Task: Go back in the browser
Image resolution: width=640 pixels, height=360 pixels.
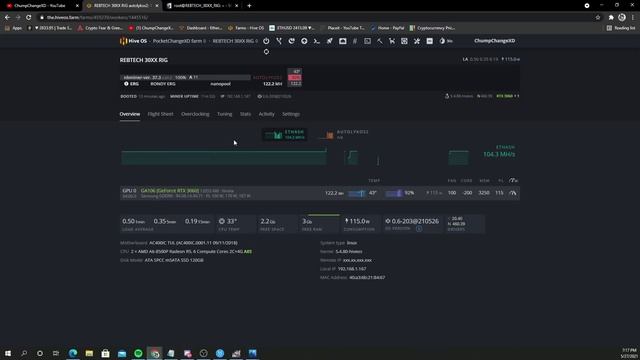Action: (7, 17)
